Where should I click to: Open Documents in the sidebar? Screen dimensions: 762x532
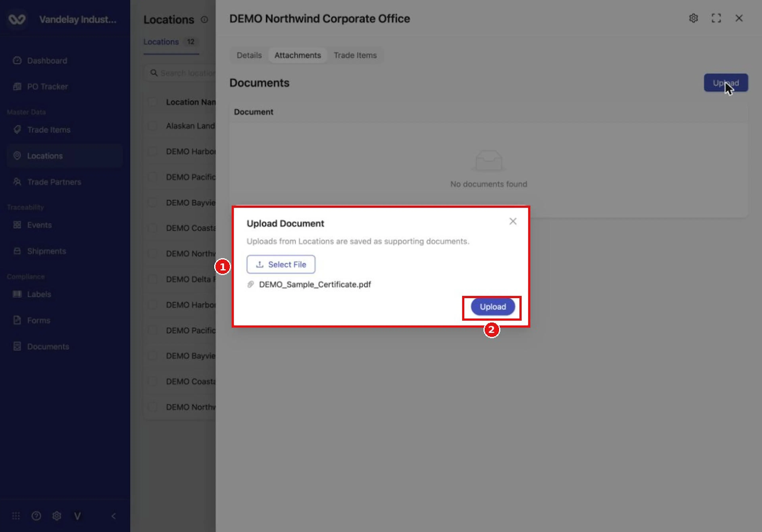pyautogui.click(x=65, y=347)
